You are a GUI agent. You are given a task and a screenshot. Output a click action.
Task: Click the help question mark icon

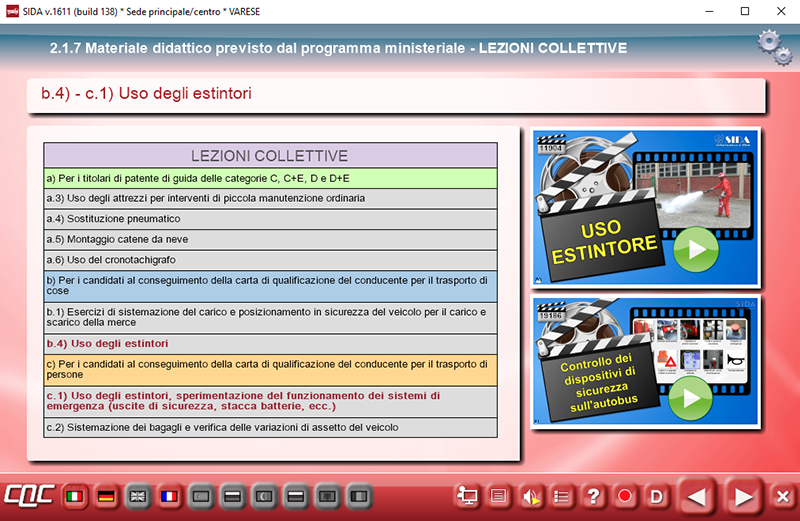[593, 495]
